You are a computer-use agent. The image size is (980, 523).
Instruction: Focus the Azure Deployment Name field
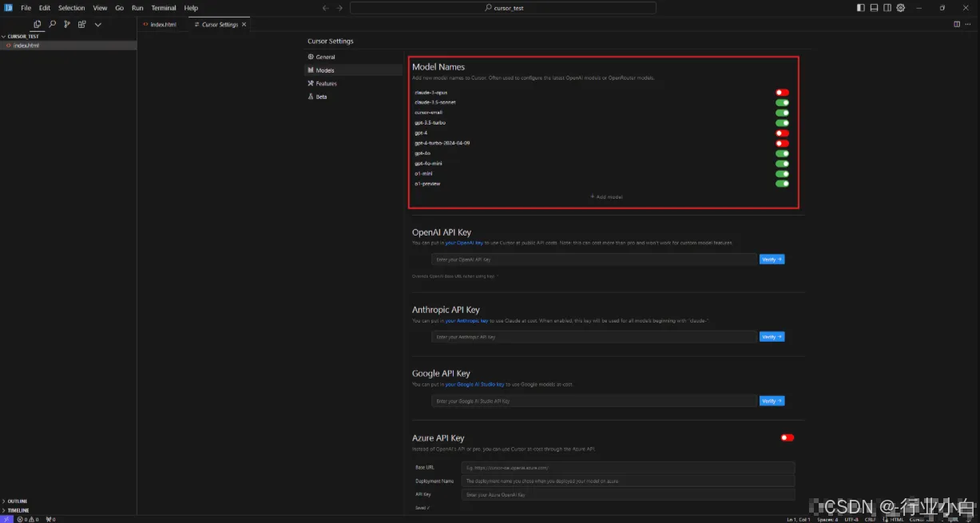tap(629, 481)
